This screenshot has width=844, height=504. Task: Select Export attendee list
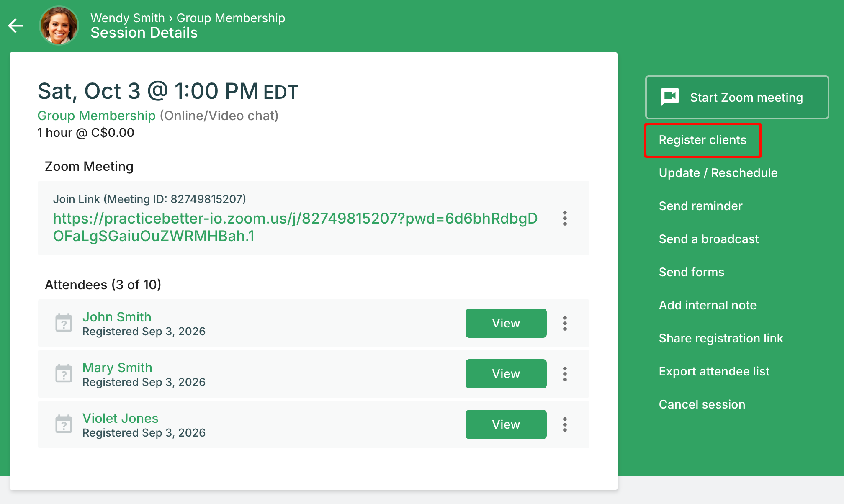point(714,371)
